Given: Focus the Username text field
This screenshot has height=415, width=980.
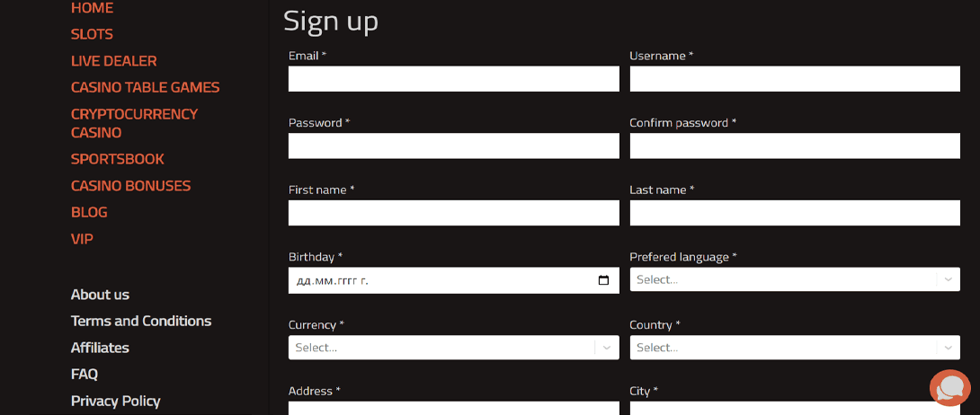Looking at the screenshot, I should [x=795, y=79].
